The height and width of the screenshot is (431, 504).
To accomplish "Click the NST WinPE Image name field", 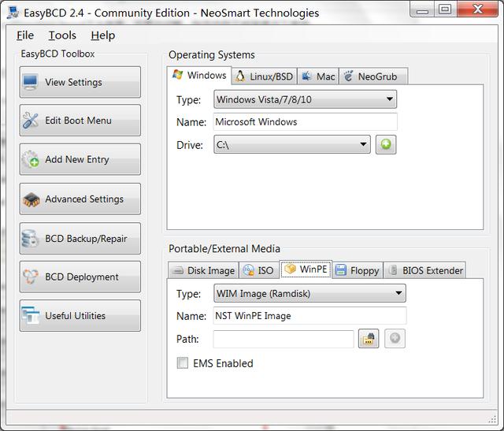I will click(309, 316).
